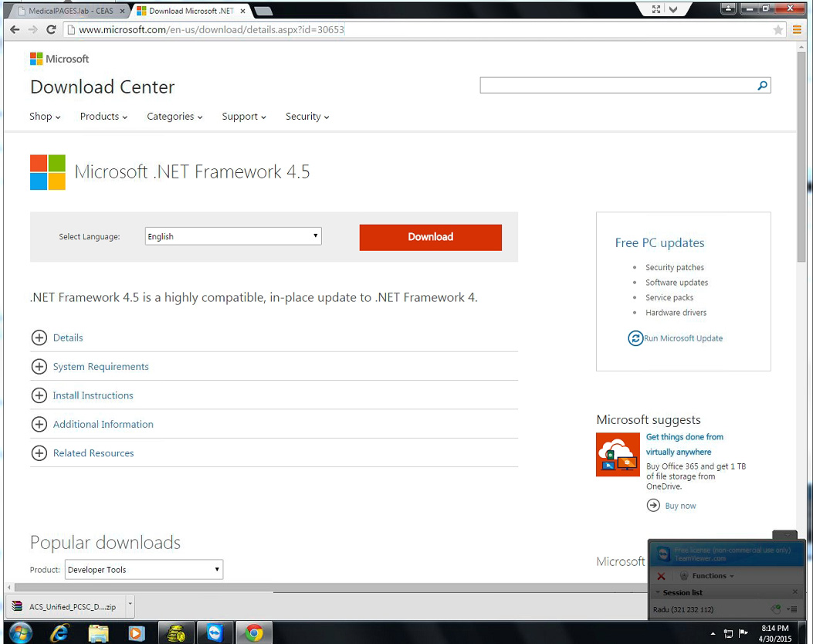Click the red Download button
813x644 pixels.
tap(430, 237)
